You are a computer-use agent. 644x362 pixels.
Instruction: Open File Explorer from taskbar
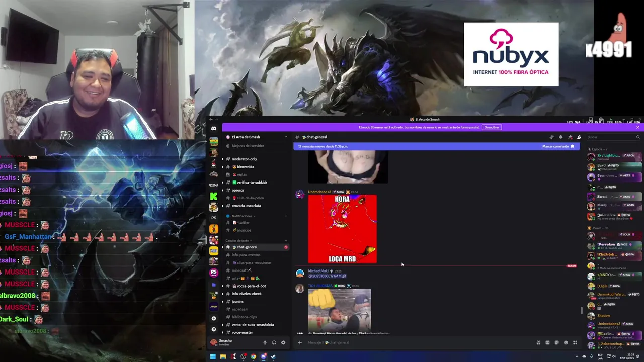click(x=223, y=356)
